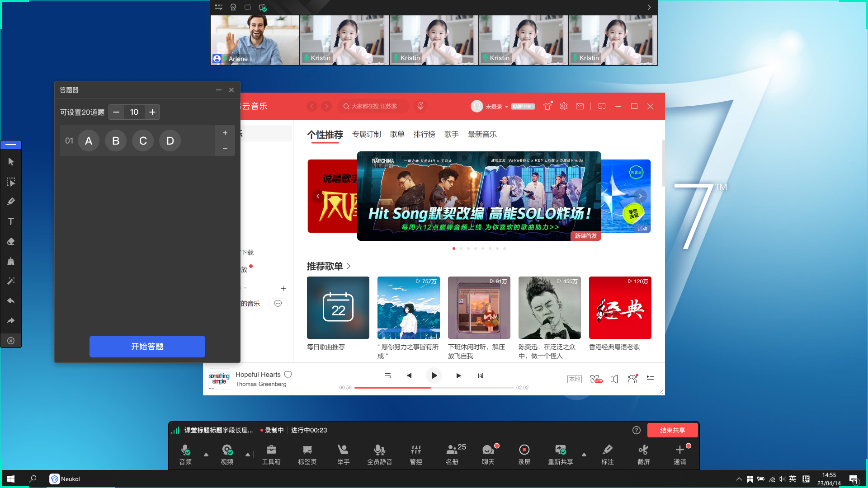Open the mail messages icon in music app
Image resolution: width=868 pixels, height=488 pixels.
(x=580, y=106)
